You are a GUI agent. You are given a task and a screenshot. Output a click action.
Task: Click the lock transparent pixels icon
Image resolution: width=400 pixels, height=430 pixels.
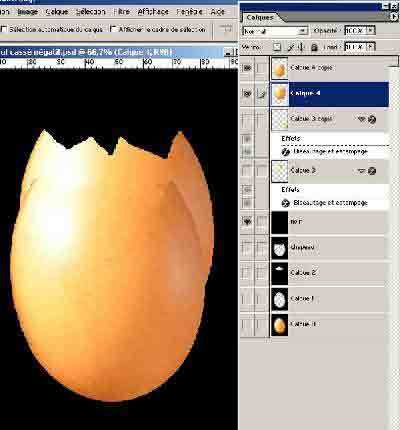[277, 47]
